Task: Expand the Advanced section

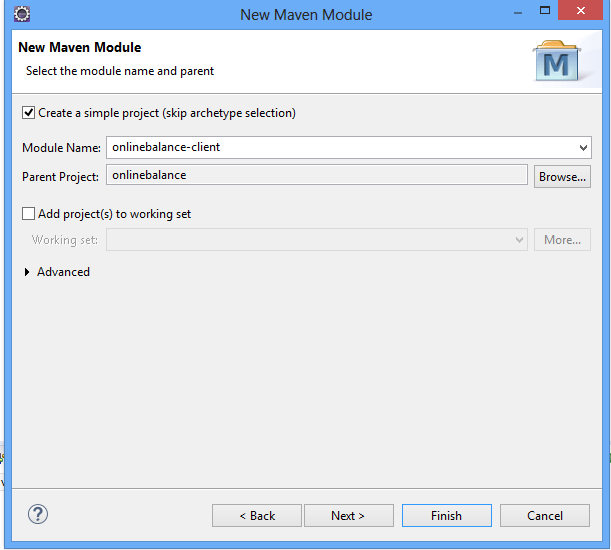Action: coord(27,272)
